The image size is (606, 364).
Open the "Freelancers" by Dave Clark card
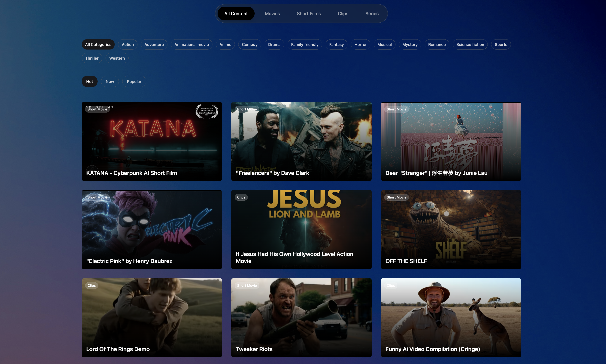coord(301,141)
